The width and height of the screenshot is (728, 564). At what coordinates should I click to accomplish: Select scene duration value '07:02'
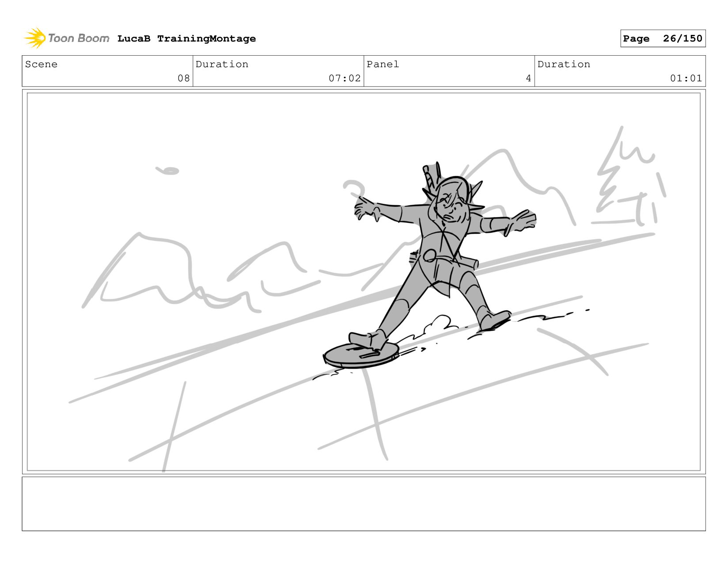point(345,78)
